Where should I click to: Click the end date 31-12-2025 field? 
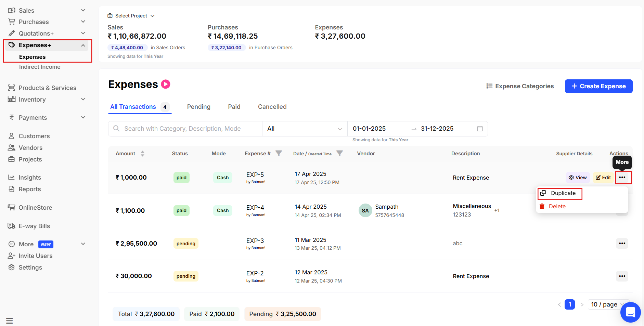coord(437,129)
